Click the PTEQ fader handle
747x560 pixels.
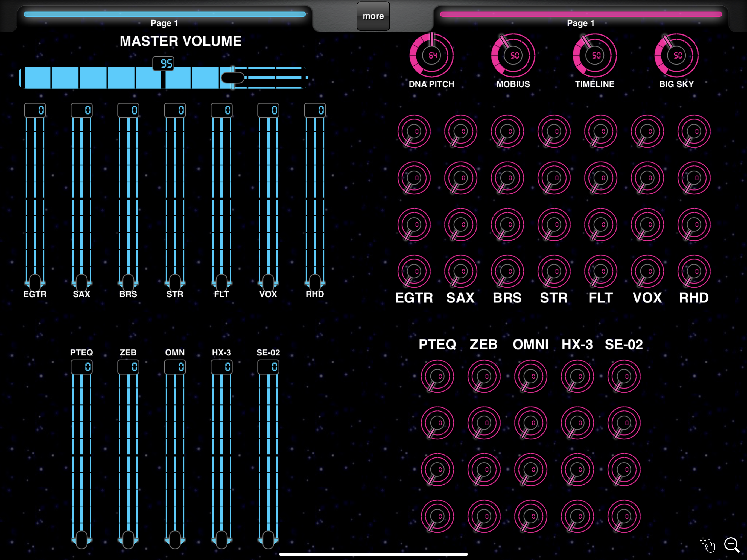pyautogui.click(x=81, y=539)
